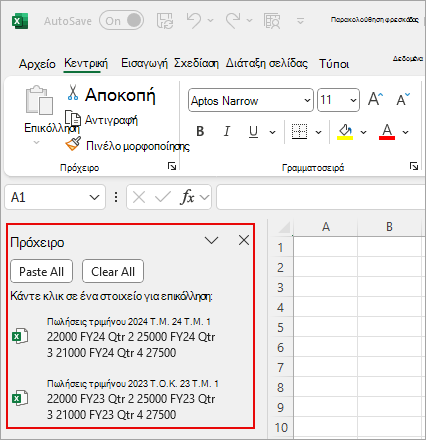Open the Name Box dropdown arrow
The height and width of the screenshot is (440, 426).
95,197
